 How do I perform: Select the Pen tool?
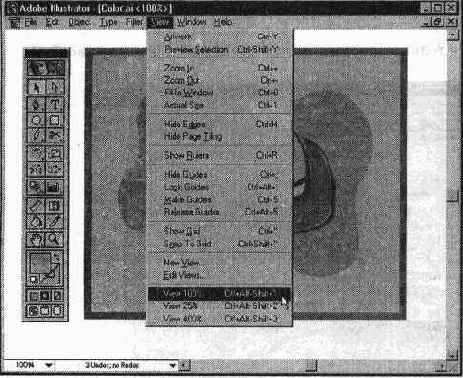point(36,105)
